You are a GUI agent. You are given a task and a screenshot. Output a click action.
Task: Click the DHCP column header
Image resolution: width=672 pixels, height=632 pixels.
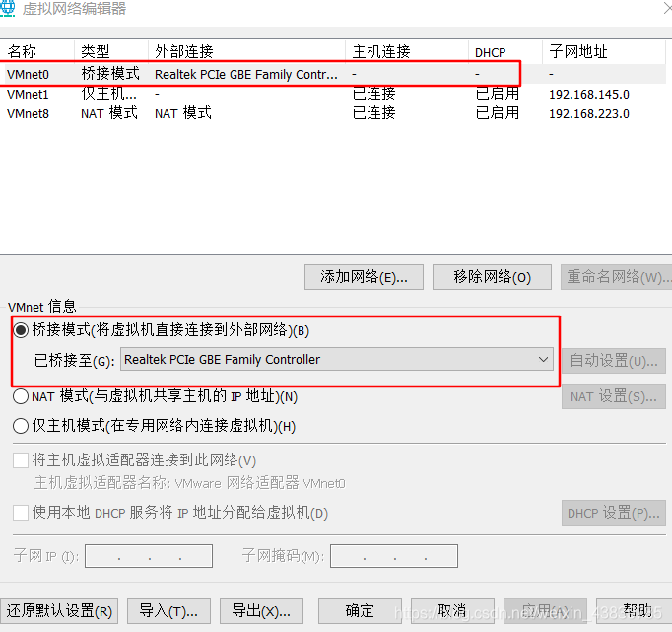coord(505,51)
